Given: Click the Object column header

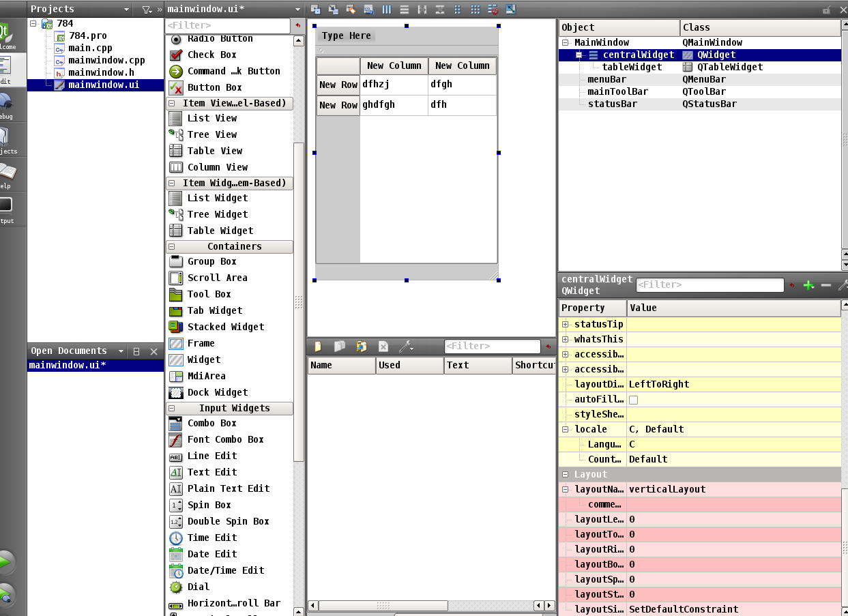Looking at the screenshot, I should (619, 28).
